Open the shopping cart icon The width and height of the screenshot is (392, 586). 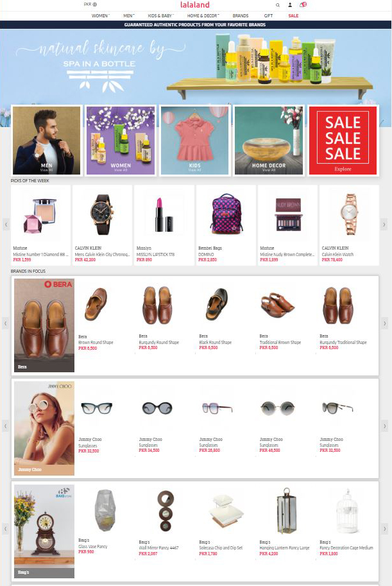(x=303, y=4)
